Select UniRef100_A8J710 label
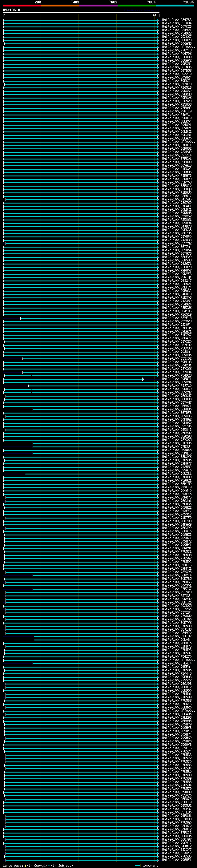Screen dimensions: 197x868 (x=177, y=386)
